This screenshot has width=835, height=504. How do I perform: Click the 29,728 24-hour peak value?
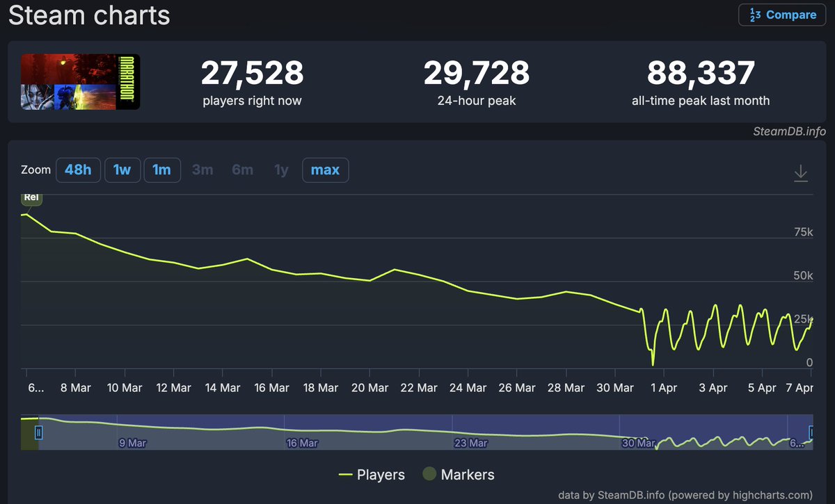coord(477,72)
